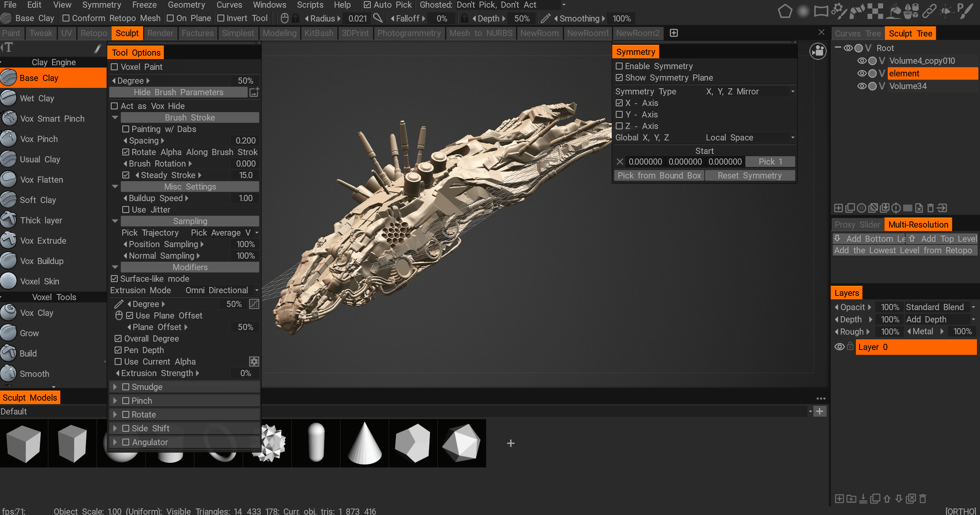Click the 'P' brush preset icon
The image size is (980, 515).
[965, 11]
